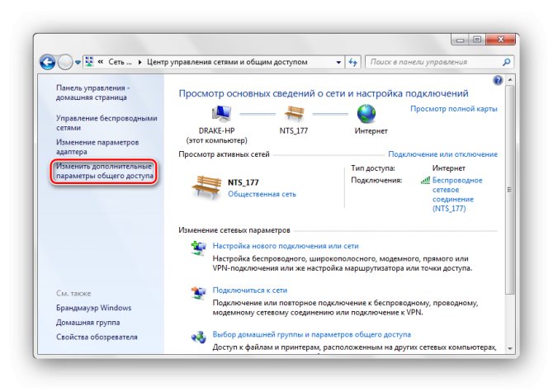Open 'Подключиться к сети' link
553x392 pixels.
click(250, 290)
